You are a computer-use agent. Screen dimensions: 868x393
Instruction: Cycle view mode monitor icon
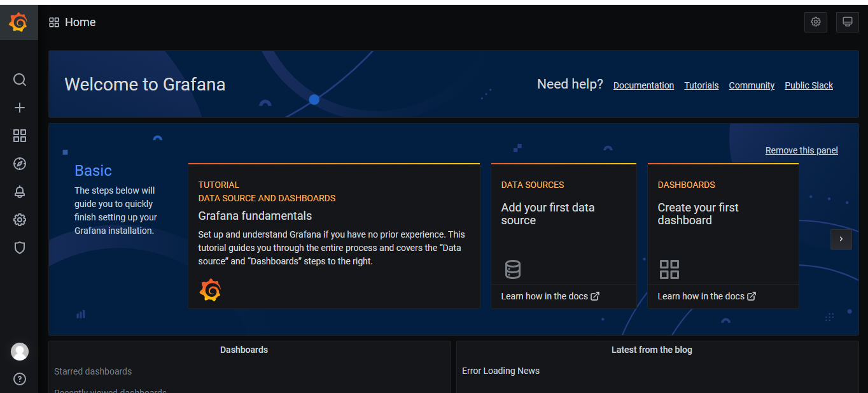(x=848, y=22)
